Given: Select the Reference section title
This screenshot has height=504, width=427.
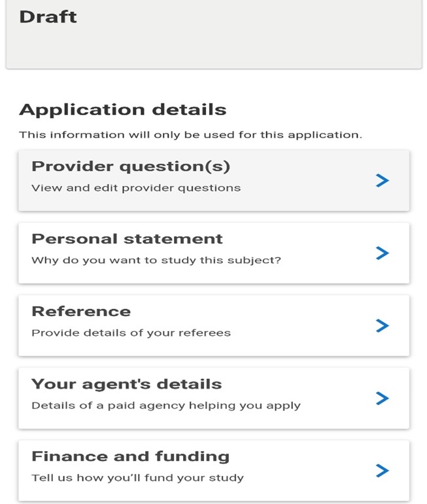Looking at the screenshot, I should coord(81,312).
